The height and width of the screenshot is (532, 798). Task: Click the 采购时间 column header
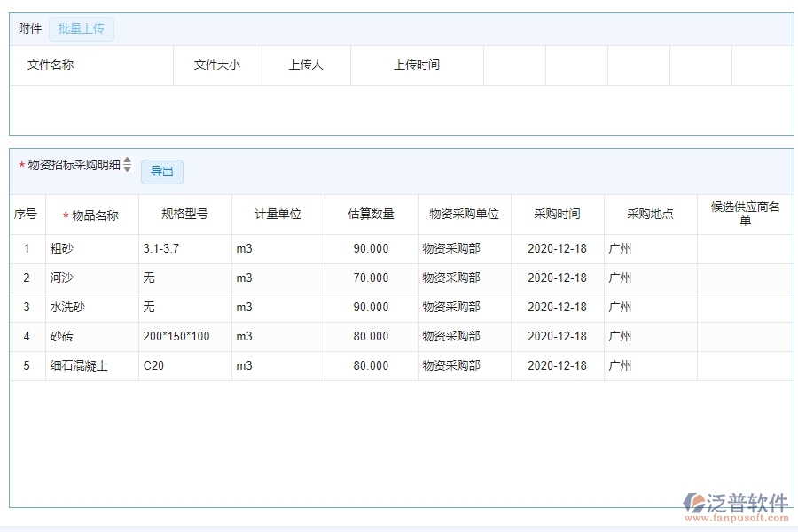click(557, 214)
